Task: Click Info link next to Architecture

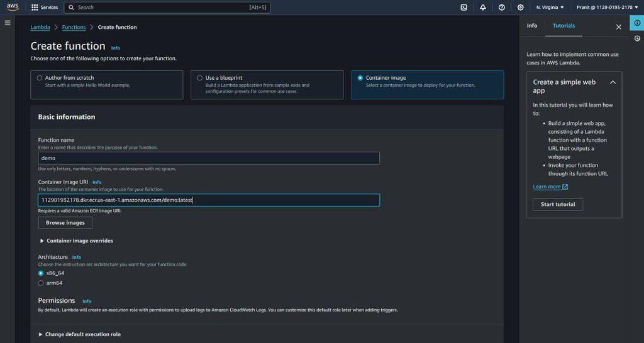Action: click(77, 258)
